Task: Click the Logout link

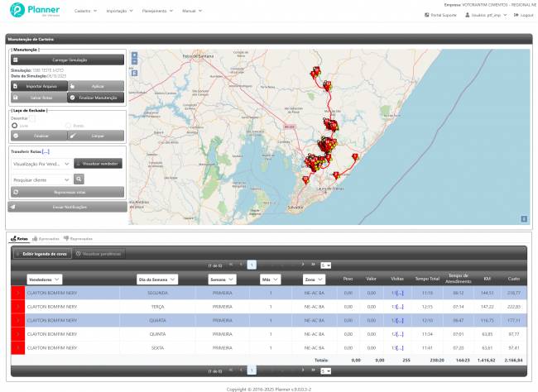Action: coord(523,15)
